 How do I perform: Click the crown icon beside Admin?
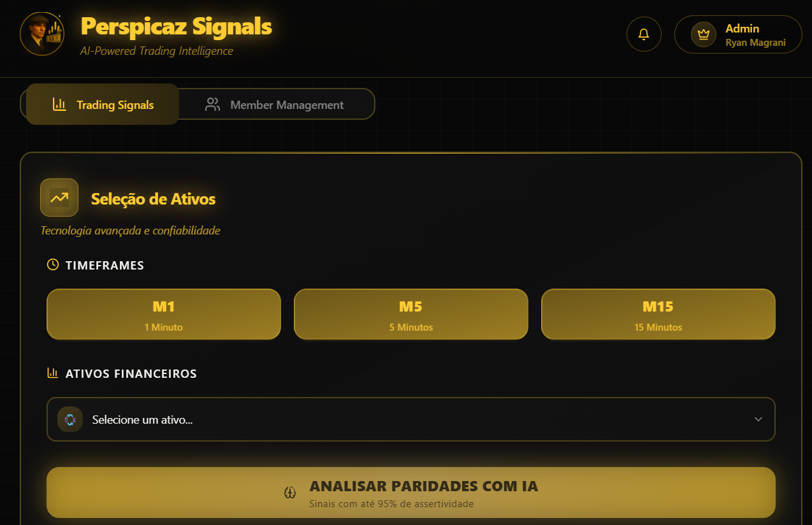click(x=704, y=34)
